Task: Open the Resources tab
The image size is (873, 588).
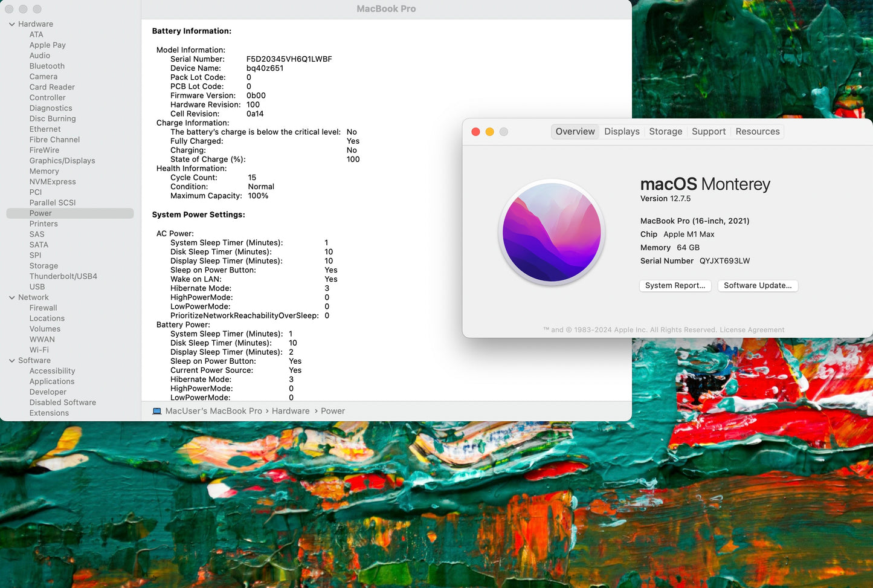Action: (757, 132)
